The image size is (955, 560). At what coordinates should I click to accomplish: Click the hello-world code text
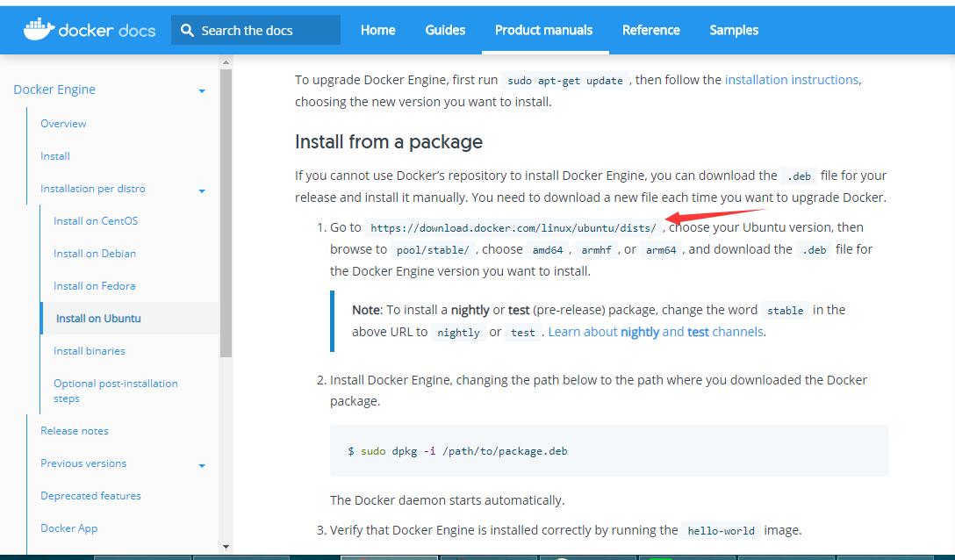coord(722,531)
